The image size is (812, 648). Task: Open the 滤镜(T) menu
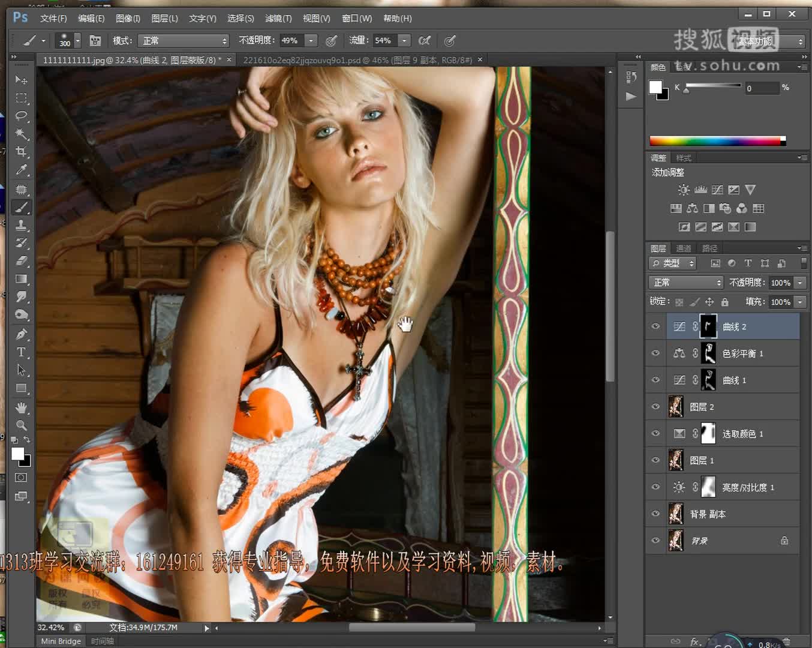point(278,19)
